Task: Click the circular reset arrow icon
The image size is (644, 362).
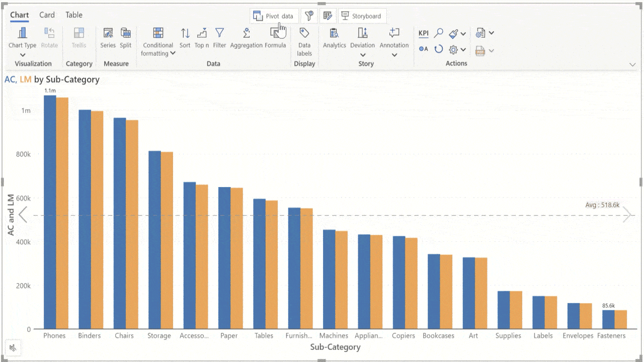Action: coord(439,49)
